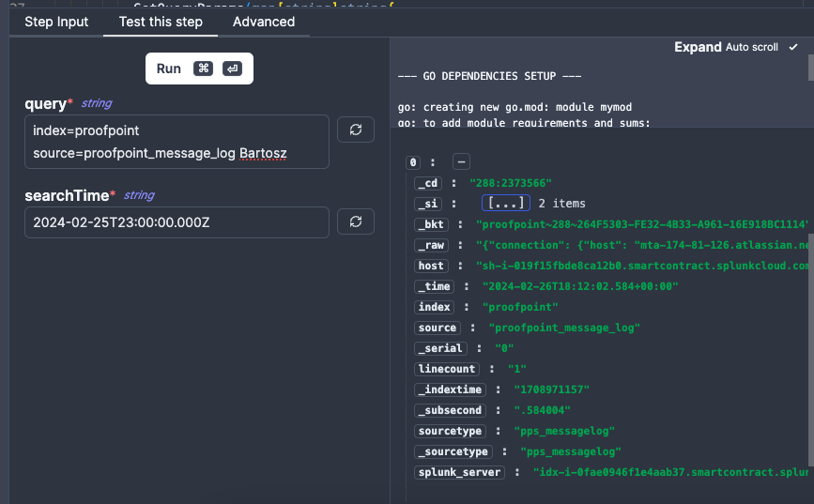
Task: Select the _si key
Action: 428,204
